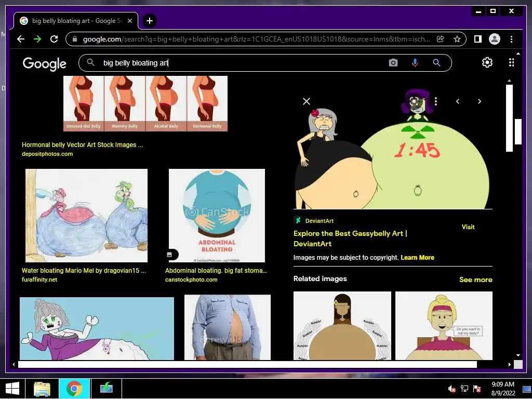The height and width of the screenshot is (399, 532).
Task: Open the DeviantArt source favicon link
Action: pos(298,220)
